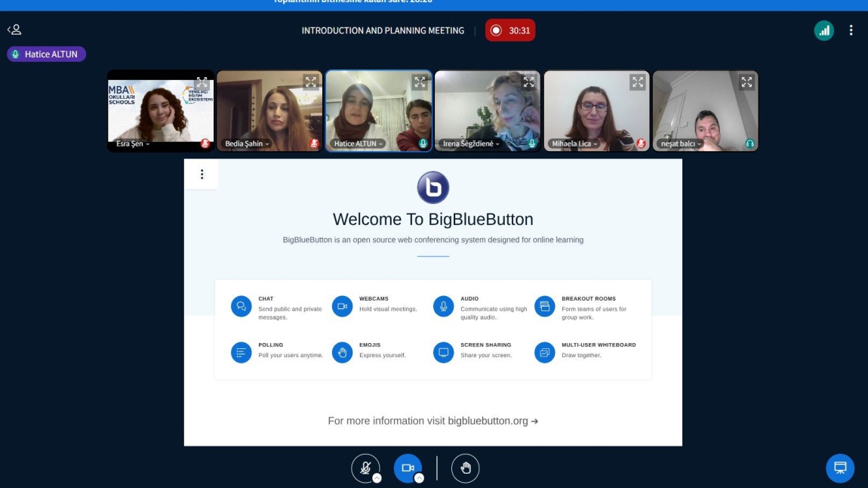Open webcam options arrow
Image resolution: width=868 pixels, height=488 pixels.
(x=420, y=478)
